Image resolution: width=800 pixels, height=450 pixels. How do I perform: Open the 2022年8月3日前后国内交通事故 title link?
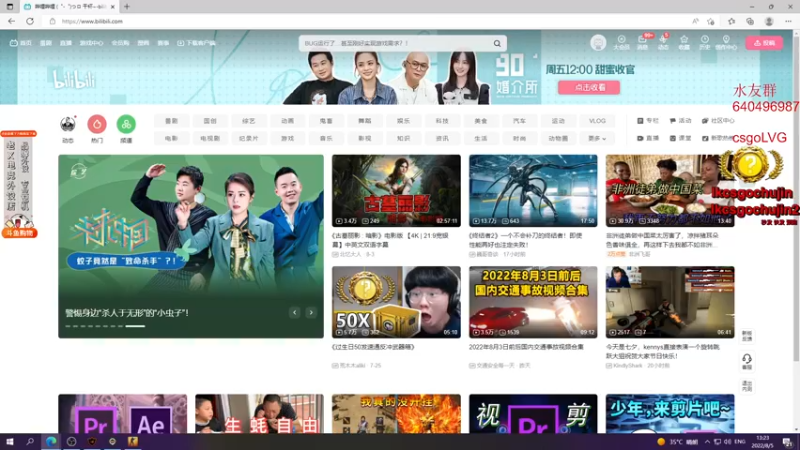point(526,347)
